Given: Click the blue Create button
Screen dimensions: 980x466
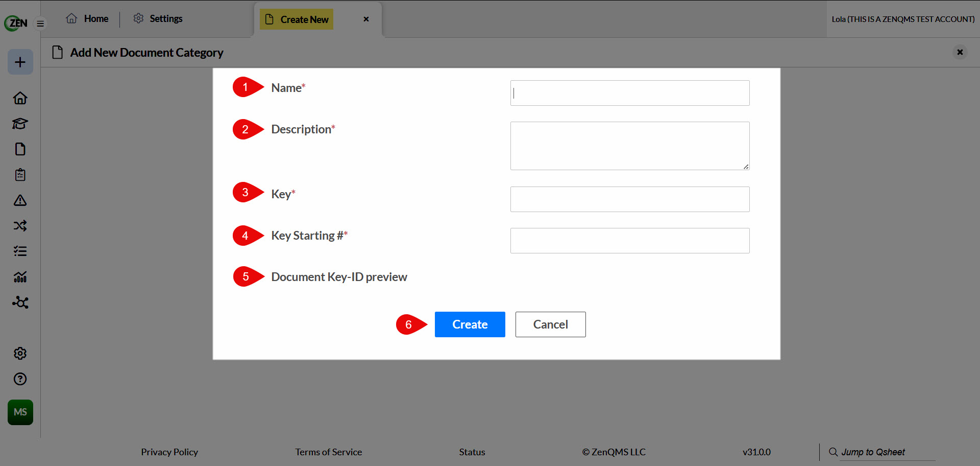Looking at the screenshot, I should coord(470,324).
